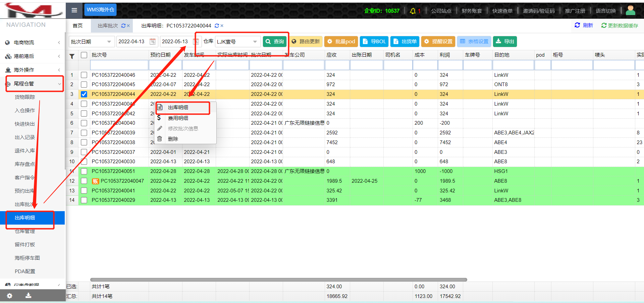Click the 导出 export button
This screenshot has height=303, width=644.
click(505, 42)
